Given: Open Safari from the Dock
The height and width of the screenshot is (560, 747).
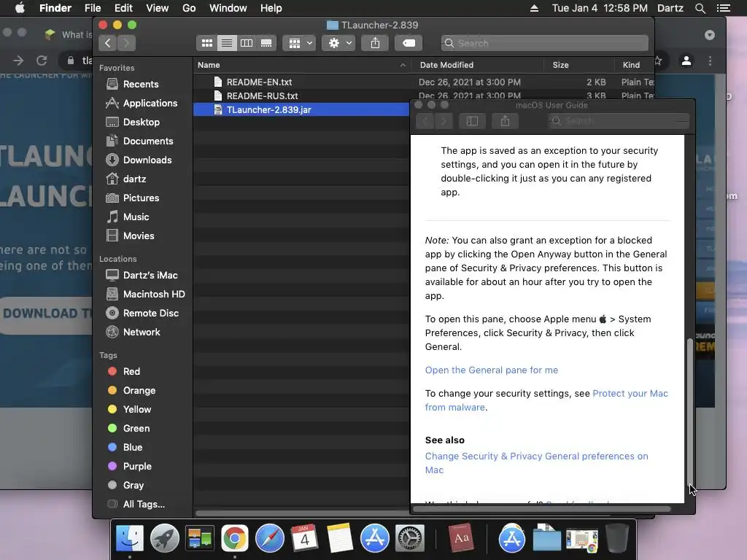Looking at the screenshot, I should pos(270,539).
